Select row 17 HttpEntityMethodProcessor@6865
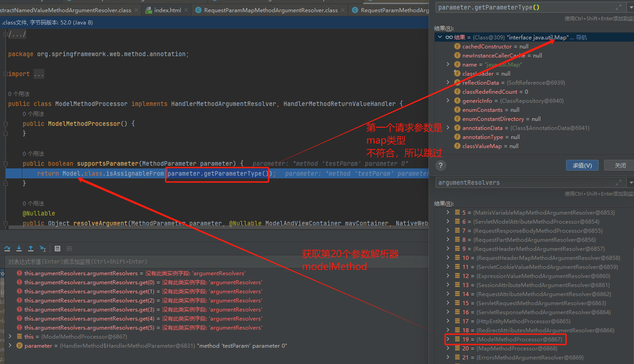Image resolution: width=634 pixels, height=364 pixels. coord(534,321)
